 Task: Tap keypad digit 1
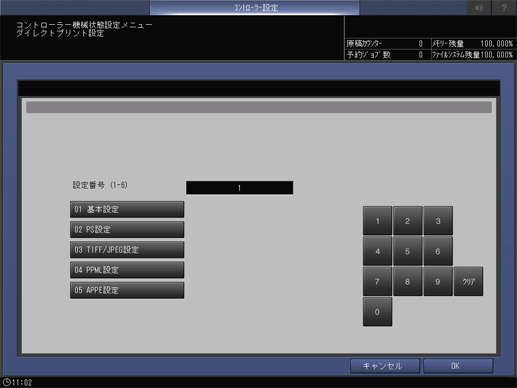[x=377, y=221]
